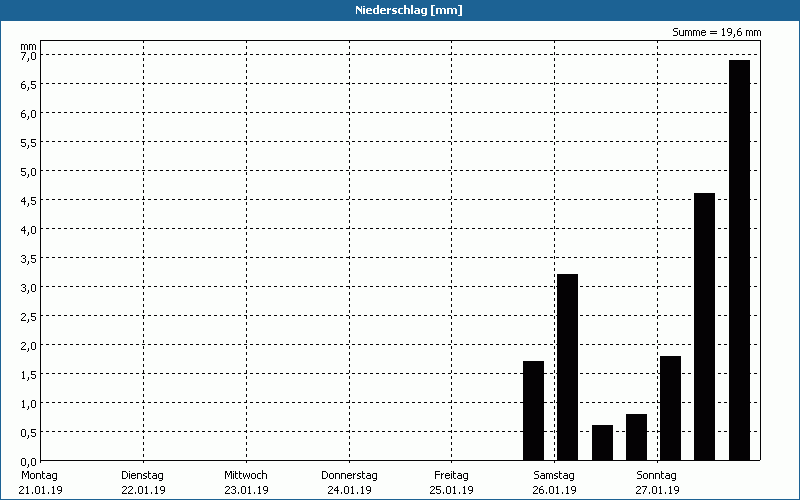Image resolution: width=800 pixels, height=500 pixels.
Task: Click the date 22.01.19
Action: 143,490
